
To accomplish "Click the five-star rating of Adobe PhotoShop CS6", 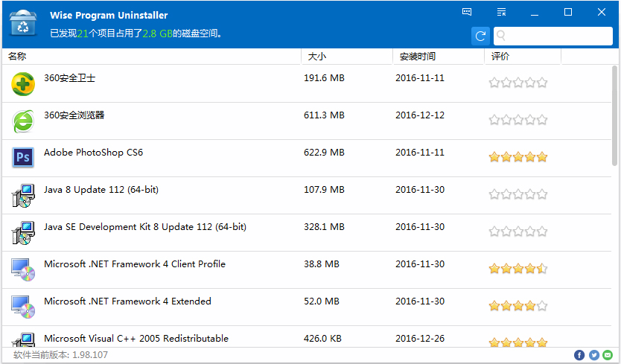I will [518, 157].
